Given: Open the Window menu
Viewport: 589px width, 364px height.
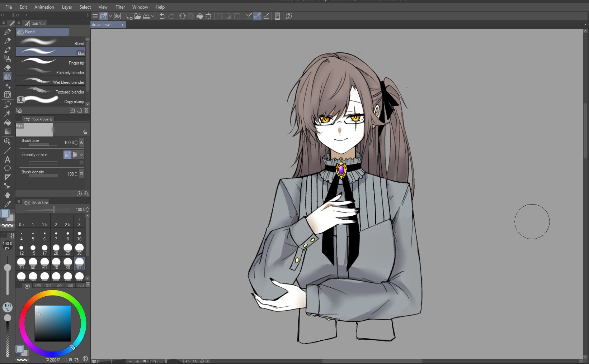Looking at the screenshot, I should (x=140, y=7).
